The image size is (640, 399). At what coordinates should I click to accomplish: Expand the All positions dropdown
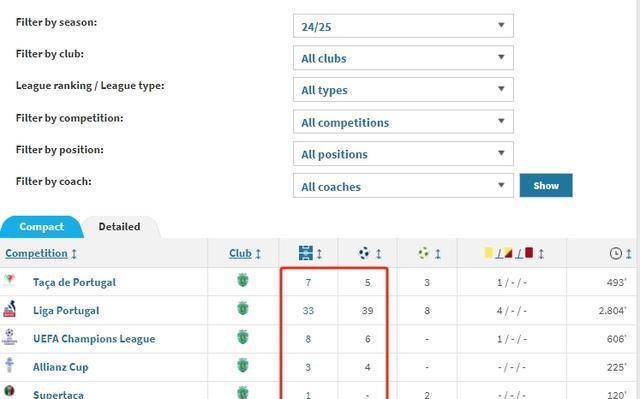[403, 154]
